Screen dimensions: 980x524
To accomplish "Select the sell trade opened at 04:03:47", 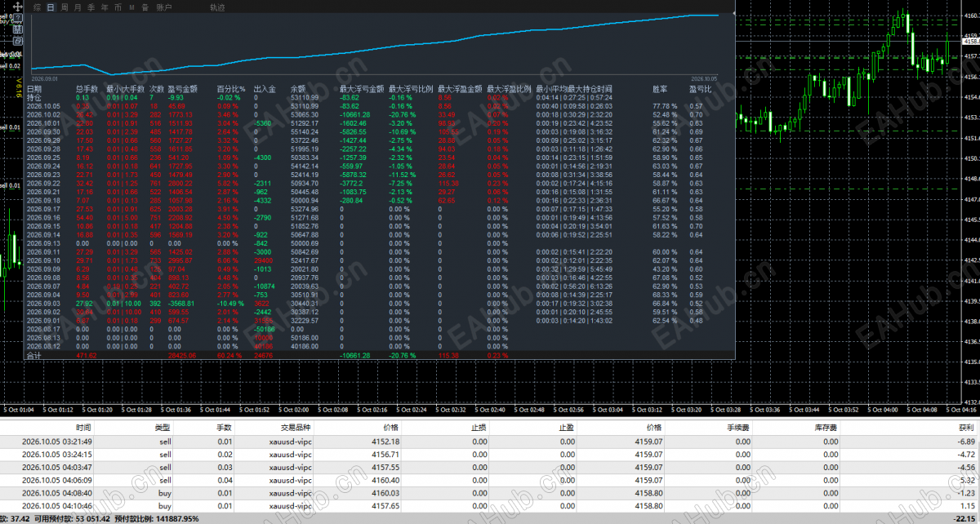I will tap(490, 468).
